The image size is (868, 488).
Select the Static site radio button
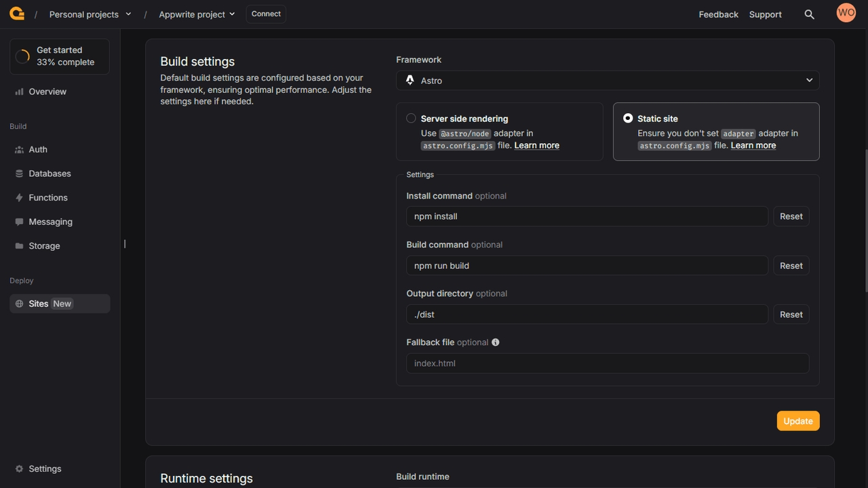point(628,119)
